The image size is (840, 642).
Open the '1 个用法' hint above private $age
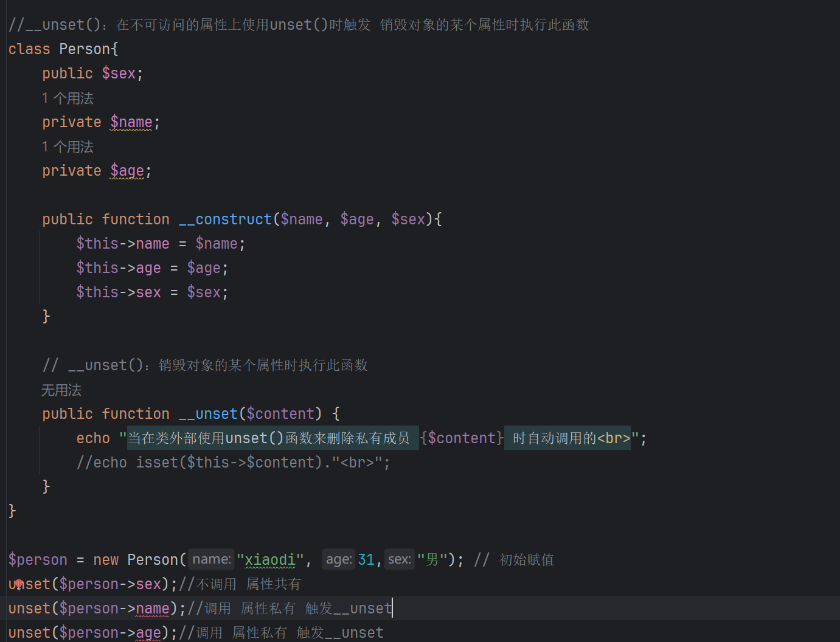click(x=68, y=147)
